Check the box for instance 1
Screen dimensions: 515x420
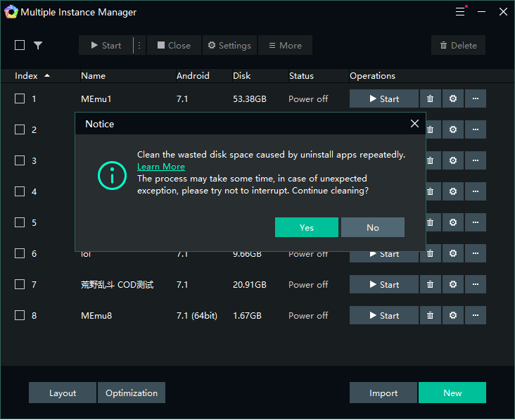click(20, 99)
